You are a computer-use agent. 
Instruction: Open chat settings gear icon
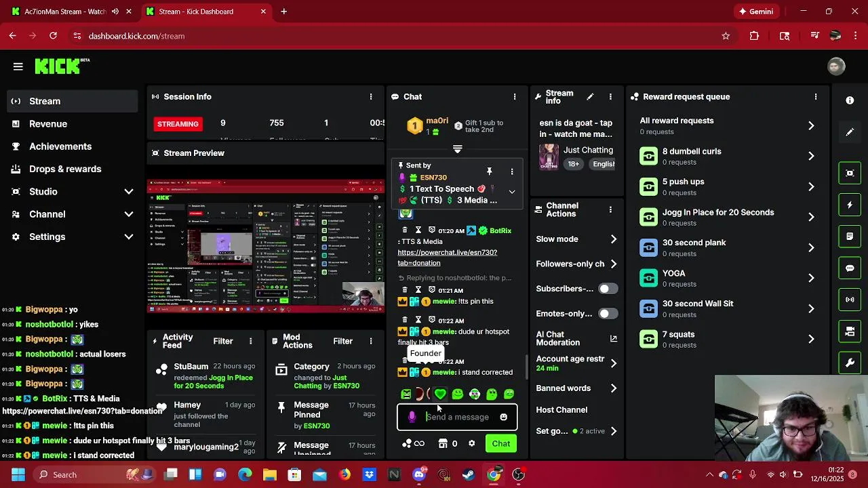point(472,444)
